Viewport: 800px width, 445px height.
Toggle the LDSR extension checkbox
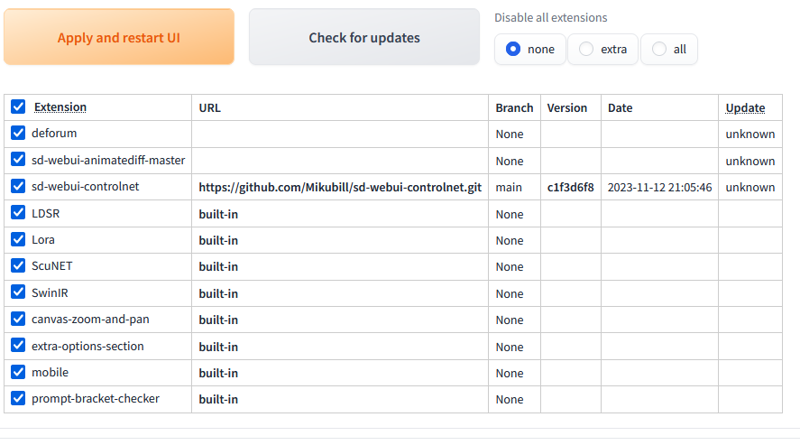click(x=18, y=212)
